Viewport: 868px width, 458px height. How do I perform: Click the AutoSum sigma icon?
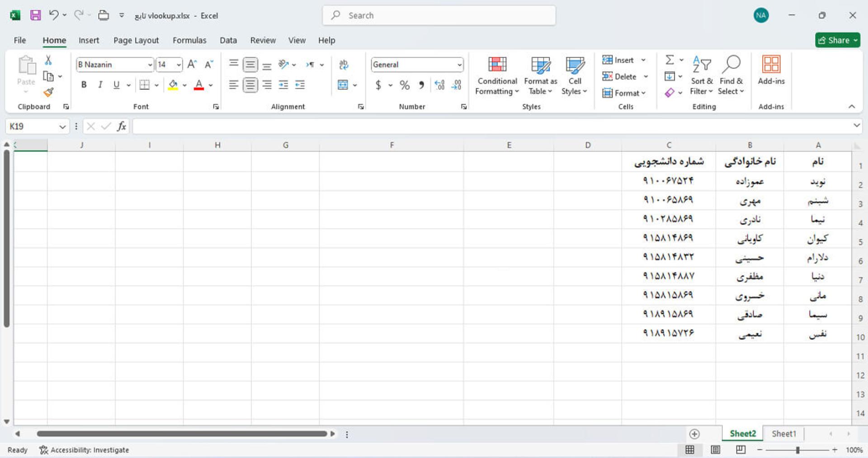pos(670,60)
